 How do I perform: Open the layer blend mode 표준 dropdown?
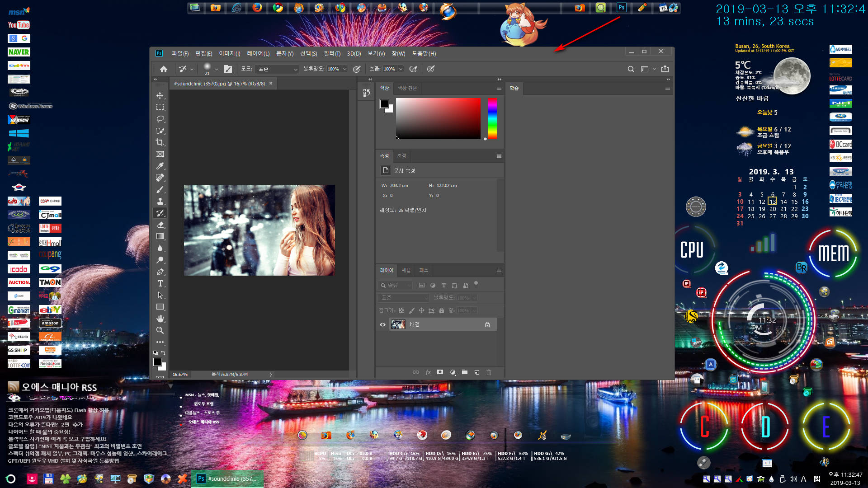pos(403,298)
